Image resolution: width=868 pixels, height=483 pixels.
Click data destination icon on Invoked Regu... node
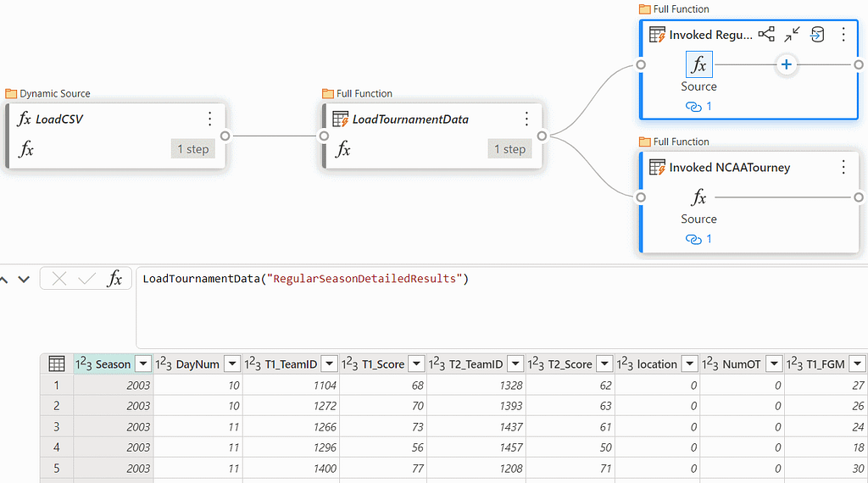[x=818, y=34]
